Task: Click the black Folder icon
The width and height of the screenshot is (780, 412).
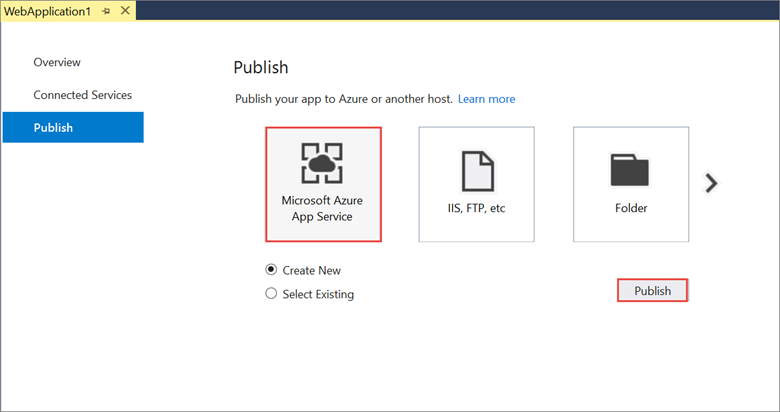Action: pos(630,169)
